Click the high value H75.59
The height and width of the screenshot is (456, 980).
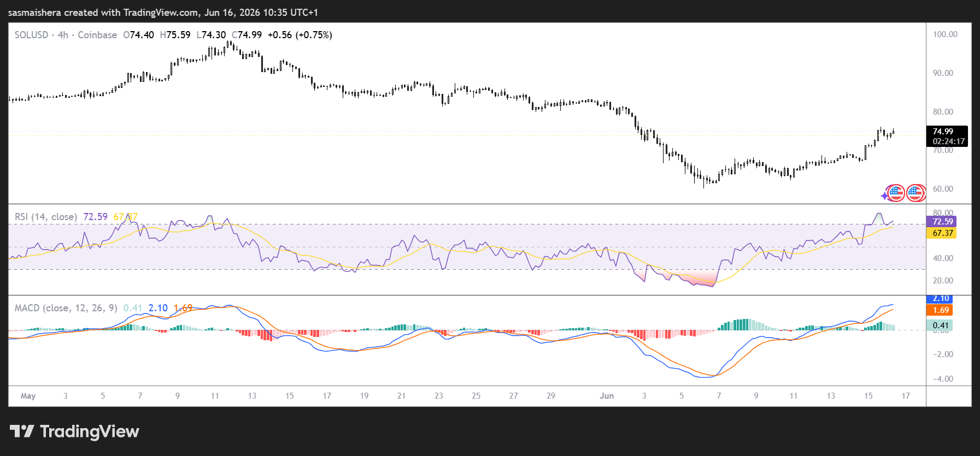point(175,35)
